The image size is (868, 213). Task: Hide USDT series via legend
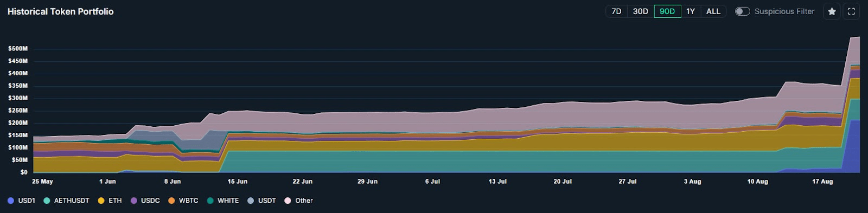coord(261,201)
